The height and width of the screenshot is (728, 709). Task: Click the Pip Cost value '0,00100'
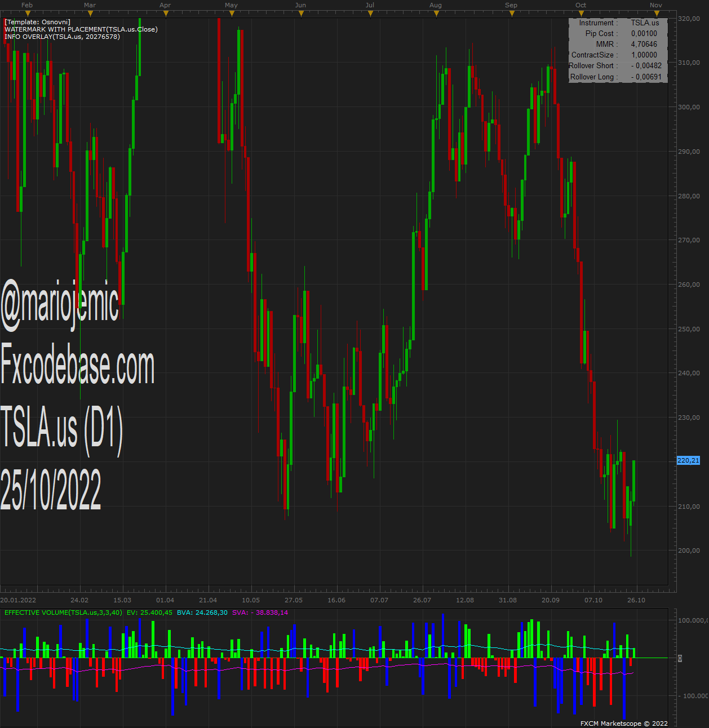point(644,33)
